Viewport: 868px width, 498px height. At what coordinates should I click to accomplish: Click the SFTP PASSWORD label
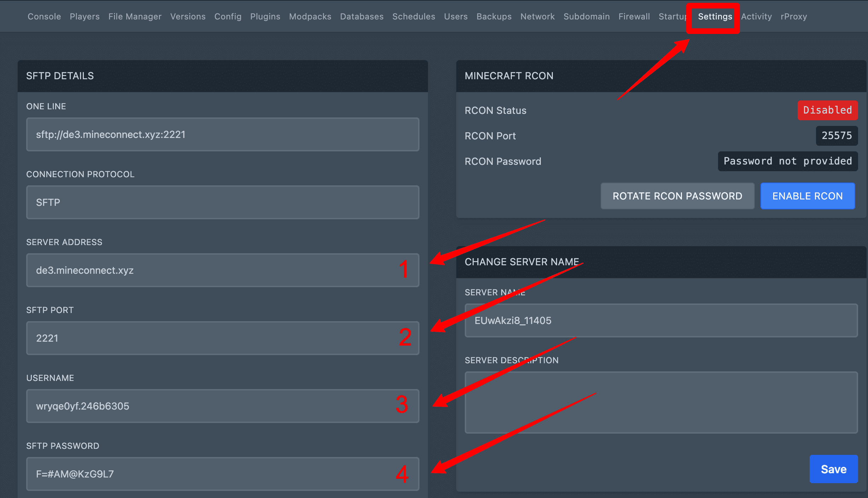(x=63, y=446)
